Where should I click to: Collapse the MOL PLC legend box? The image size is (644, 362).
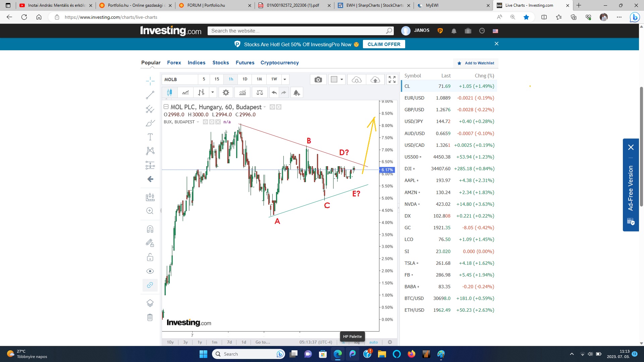(x=166, y=107)
